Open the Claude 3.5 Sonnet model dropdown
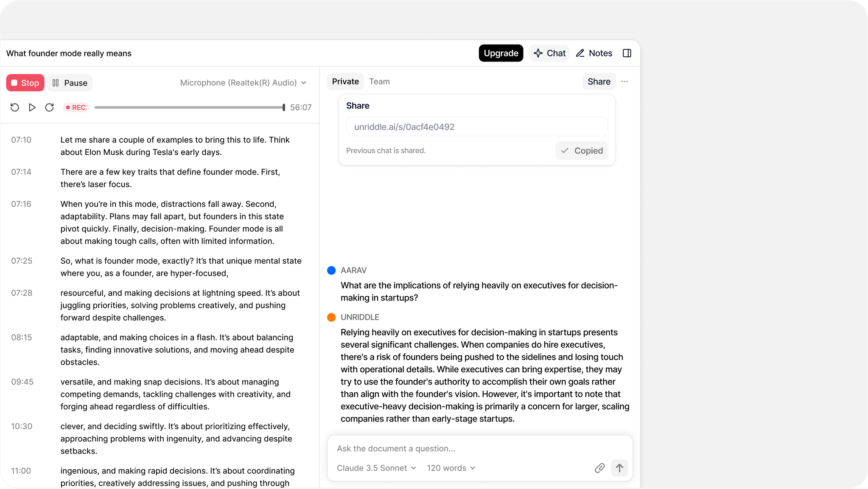Screen dimensions: 868x489 (x=376, y=468)
